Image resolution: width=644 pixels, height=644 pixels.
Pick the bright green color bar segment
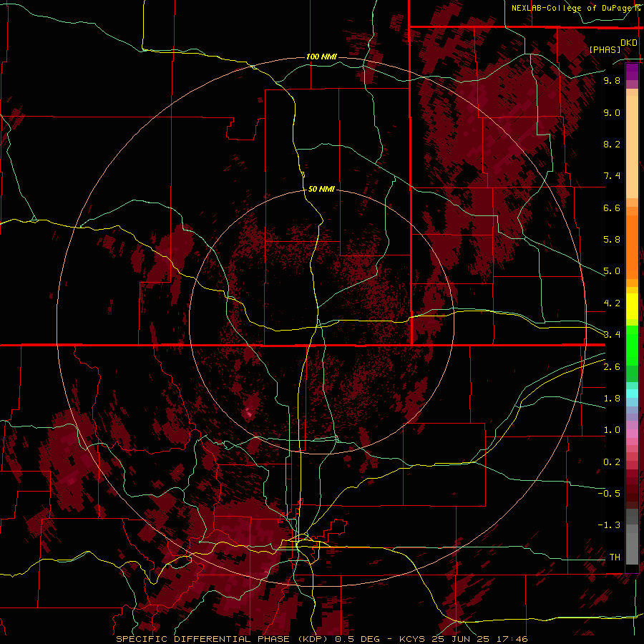tap(632, 345)
